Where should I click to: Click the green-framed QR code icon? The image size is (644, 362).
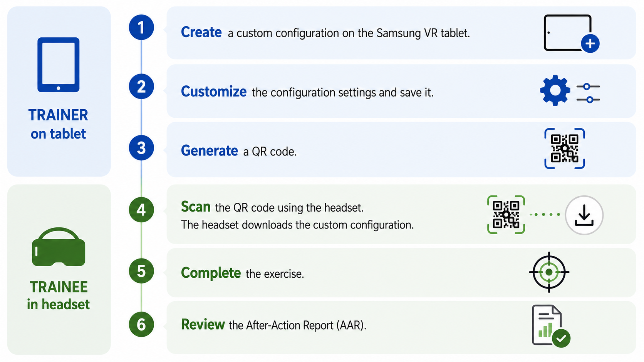coord(506,215)
